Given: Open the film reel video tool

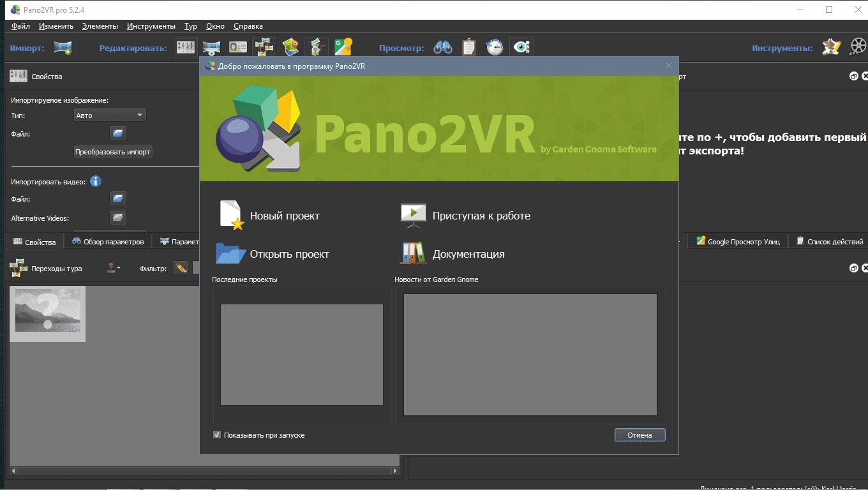Looking at the screenshot, I should [x=858, y=47].
